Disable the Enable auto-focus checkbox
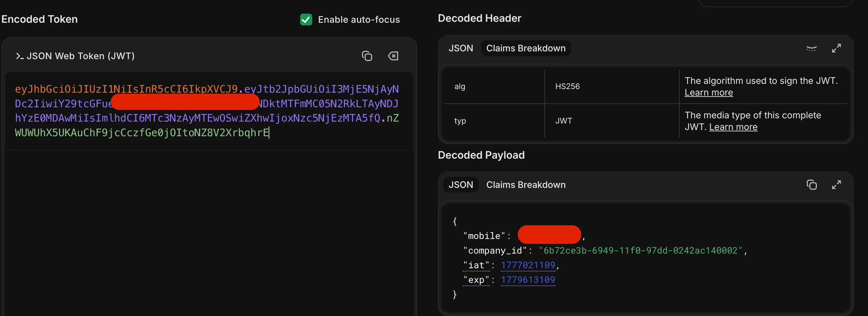 click(306, 20)
